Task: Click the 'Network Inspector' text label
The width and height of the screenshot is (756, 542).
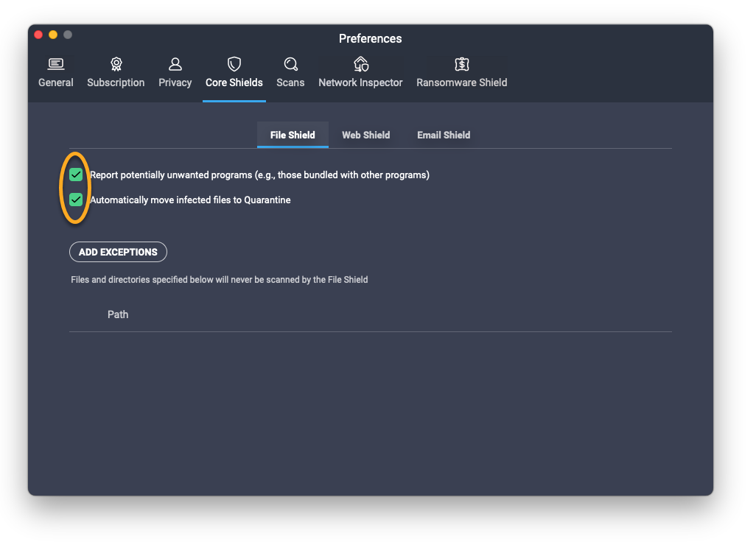Action: [360, 82]
